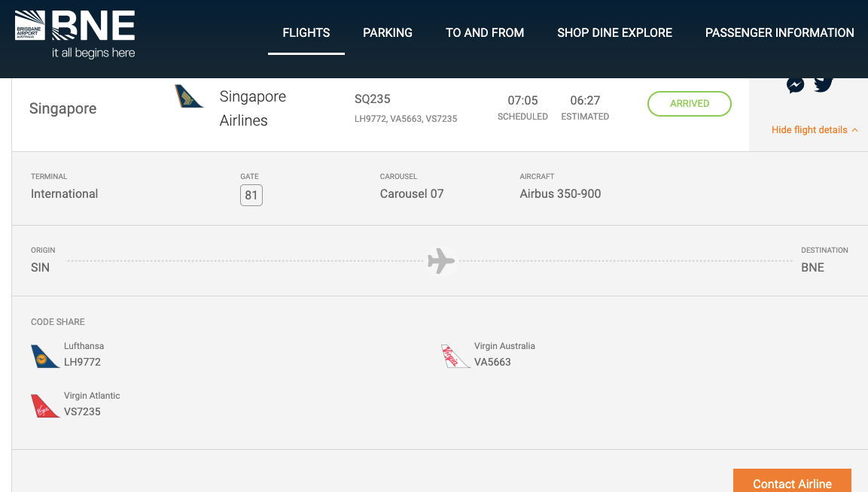The image size is (868, 492).
Task: Click Virgin Atlantic codeshare VS7235 text
Action: tap(82, 412)
